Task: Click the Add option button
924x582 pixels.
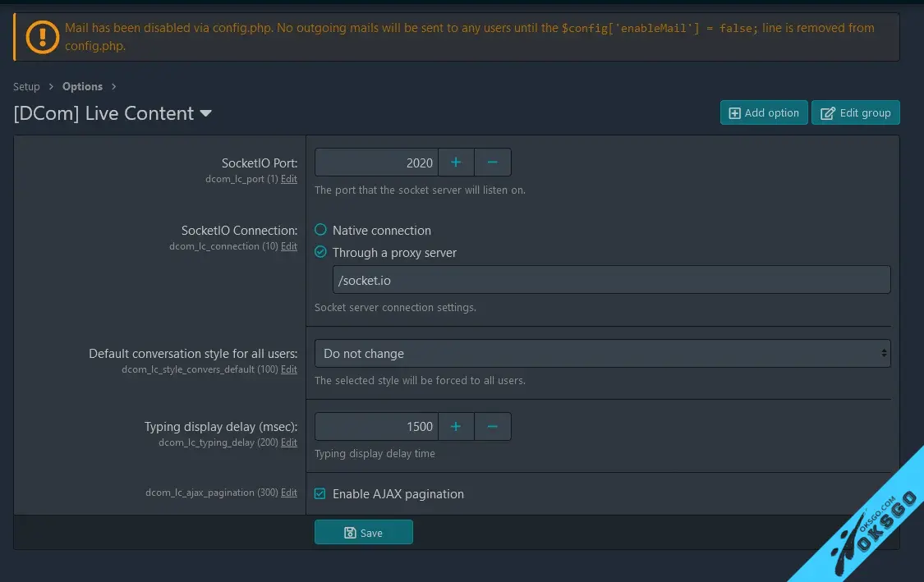Action: 763,113
